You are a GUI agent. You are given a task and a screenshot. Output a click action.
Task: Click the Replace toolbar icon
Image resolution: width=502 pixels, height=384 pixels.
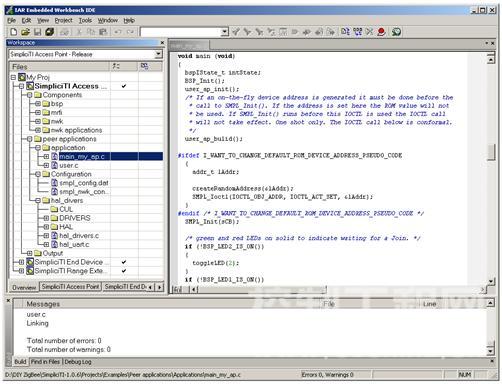click(271, 32)
